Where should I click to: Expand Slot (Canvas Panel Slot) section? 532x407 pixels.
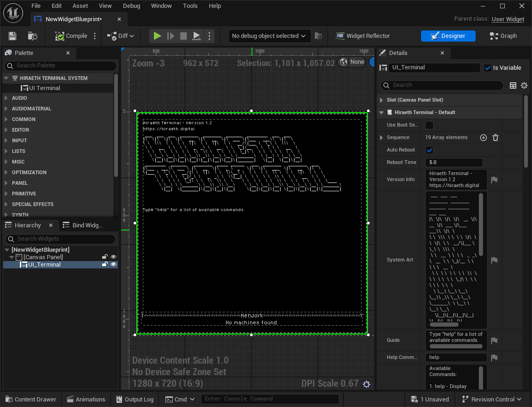pyautogui.click(x=381, y=100)
